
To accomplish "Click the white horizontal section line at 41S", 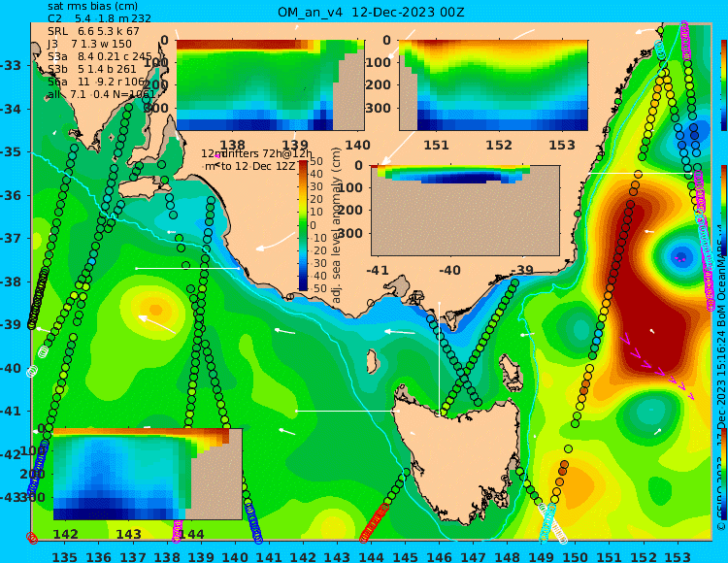I will pyautogui.click(x=347, y=411).
